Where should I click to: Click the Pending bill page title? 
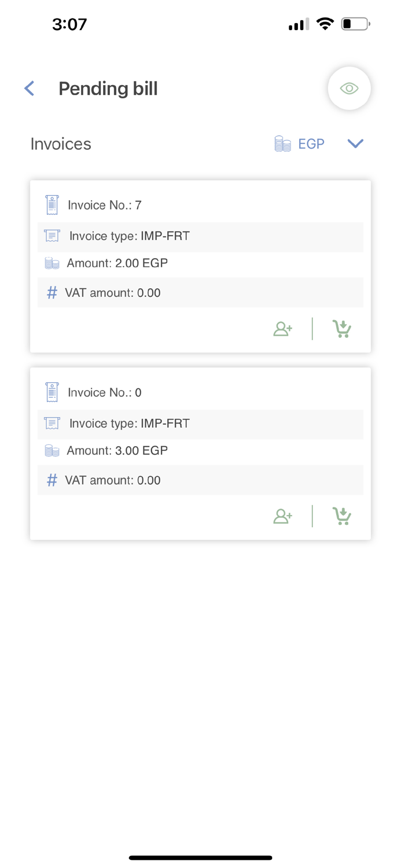(108, 89)
